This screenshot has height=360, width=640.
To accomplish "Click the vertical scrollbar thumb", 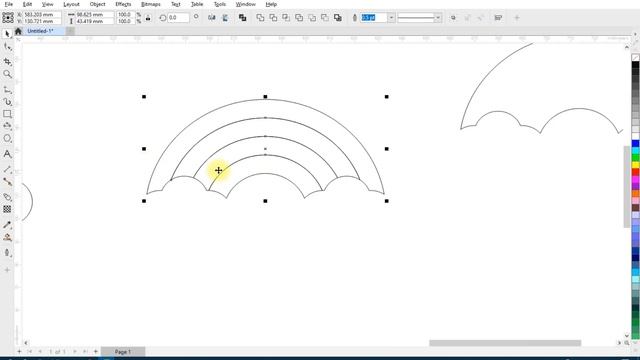I will [627, 187].
